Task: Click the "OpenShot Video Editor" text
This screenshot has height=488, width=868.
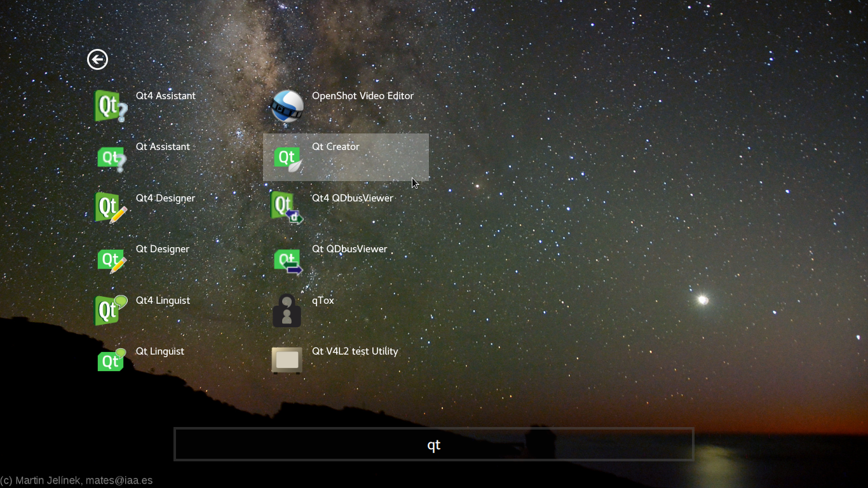Action: click(x=363, y=96)
